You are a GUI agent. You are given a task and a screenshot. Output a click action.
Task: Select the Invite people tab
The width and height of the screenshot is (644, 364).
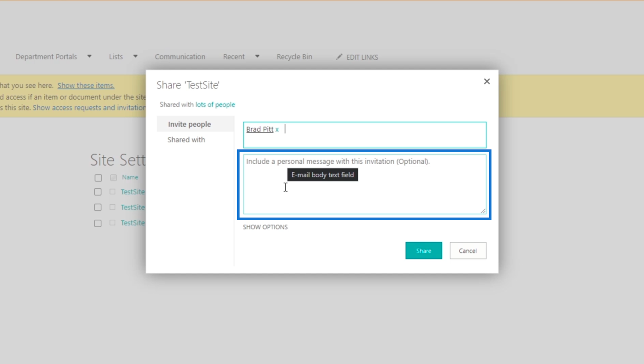click(x=195, y=124)
